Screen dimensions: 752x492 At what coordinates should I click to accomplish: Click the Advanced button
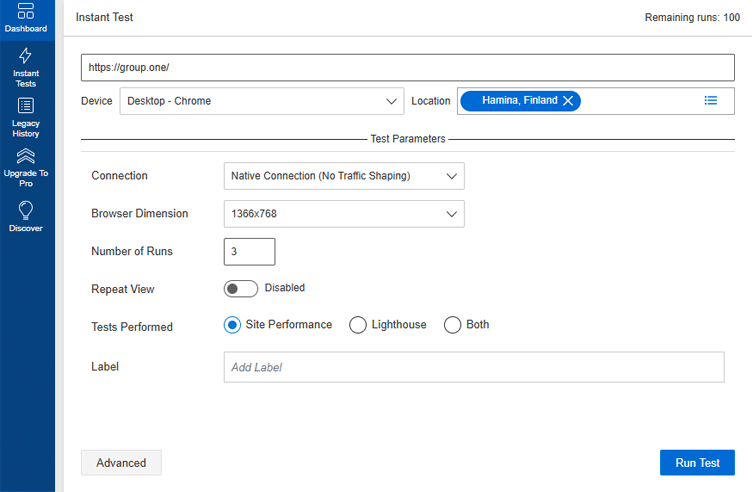121,463
